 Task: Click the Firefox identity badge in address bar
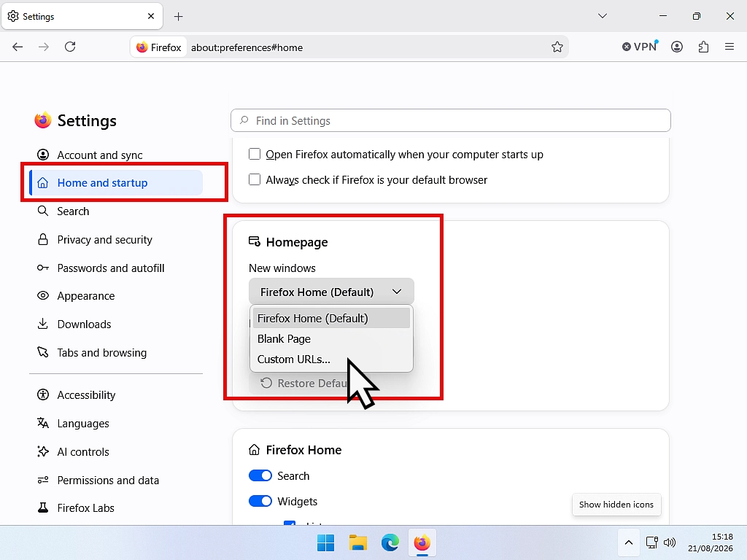pyautogui.click(x=158, y=47)
